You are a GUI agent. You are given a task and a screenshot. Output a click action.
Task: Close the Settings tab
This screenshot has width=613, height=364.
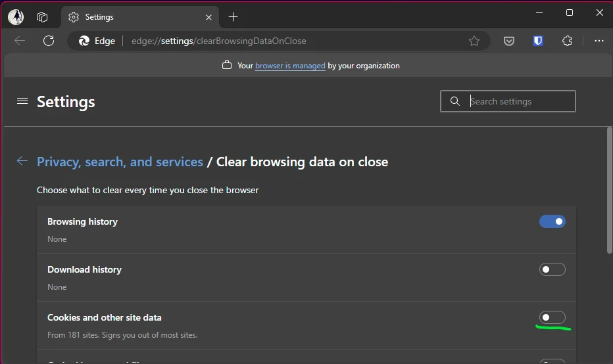(208, 17)
